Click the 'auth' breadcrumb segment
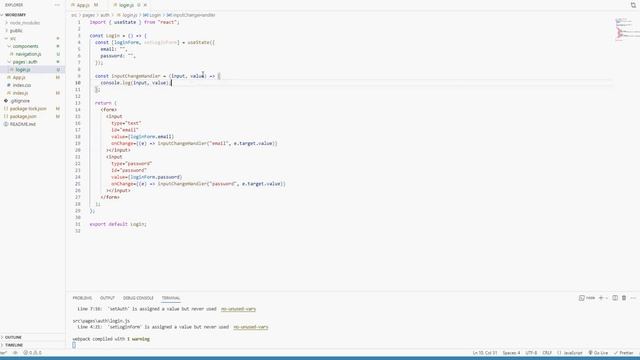This screenshot has height=360, width=640. coord(105,15)
